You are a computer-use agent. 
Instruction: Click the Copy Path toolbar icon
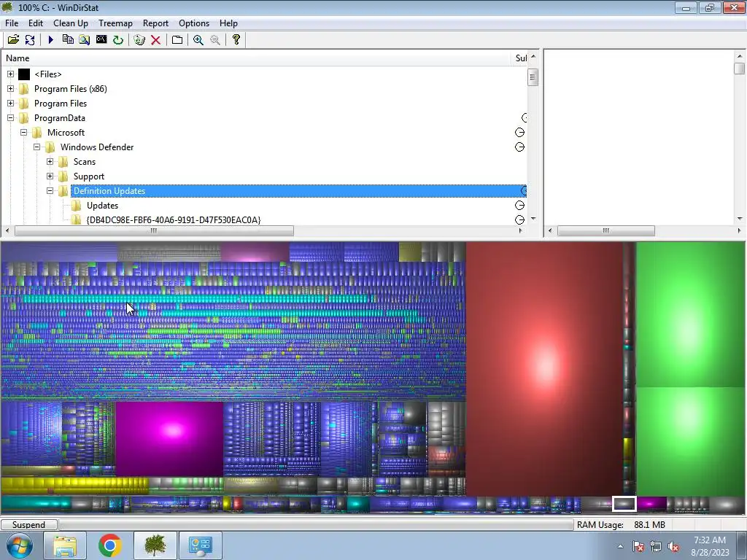coord(68,39)
